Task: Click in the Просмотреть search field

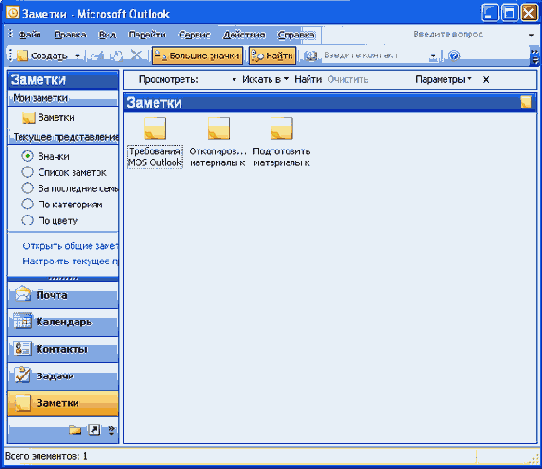Action: [x=214, y=79]
